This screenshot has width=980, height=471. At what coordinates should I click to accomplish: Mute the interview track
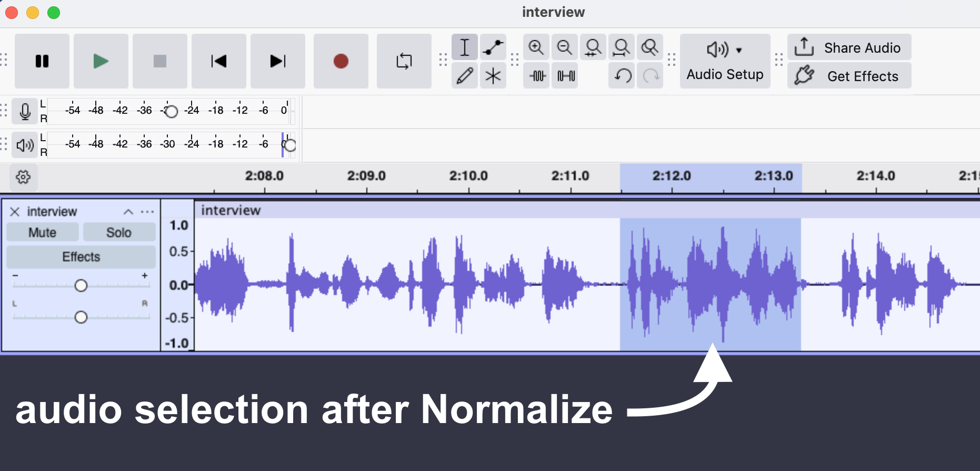pos(43,232)
